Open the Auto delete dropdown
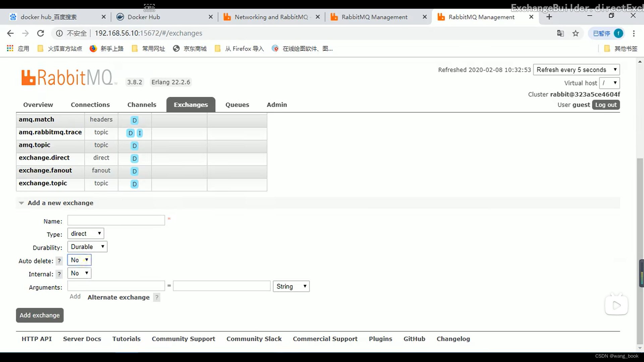Screen dimensions: 644x362 pyautogui.click(x=79, y=260)
